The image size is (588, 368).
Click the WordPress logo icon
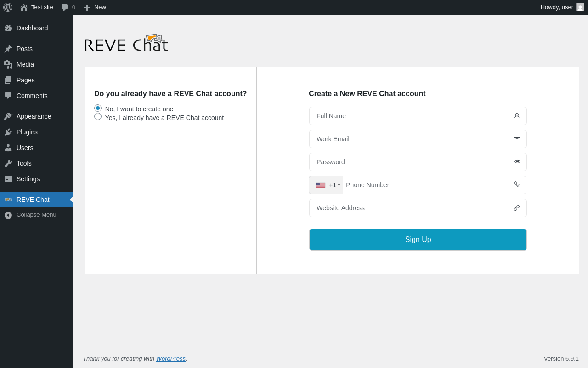(x=8, y=7)
